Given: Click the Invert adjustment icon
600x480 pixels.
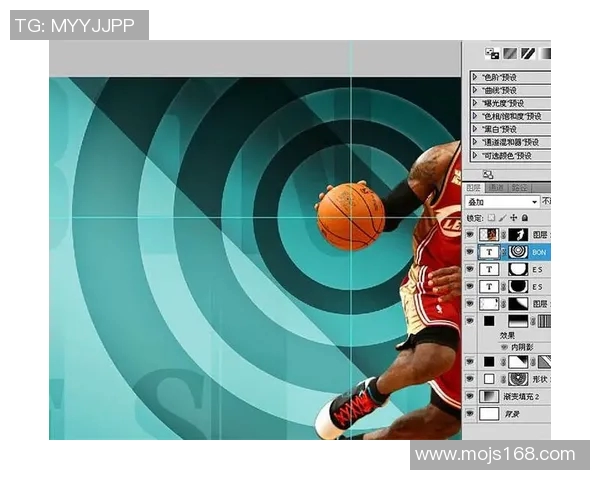Looking at the screenshot, I should 492,54.
